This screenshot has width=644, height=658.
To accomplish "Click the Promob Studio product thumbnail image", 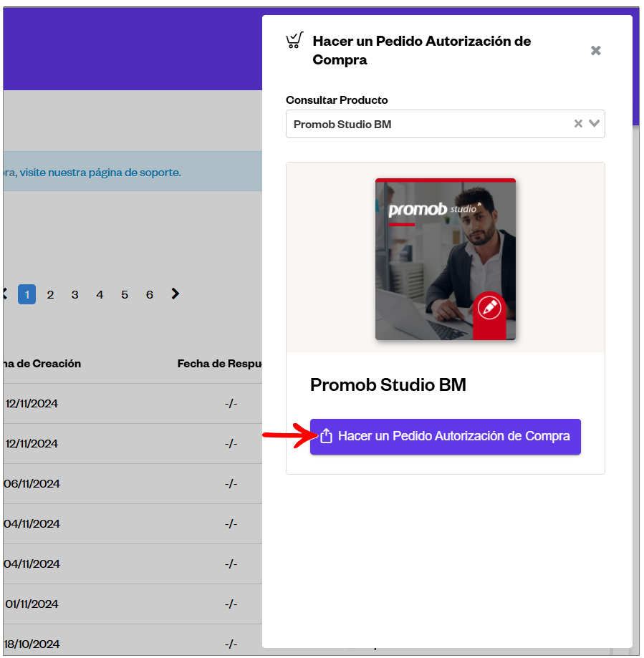I will coord(445,259).
